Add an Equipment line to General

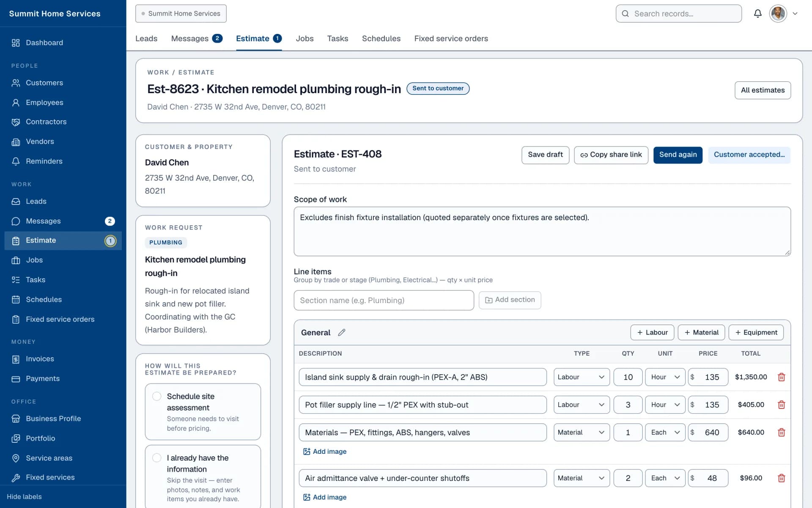tap(756, 333)
